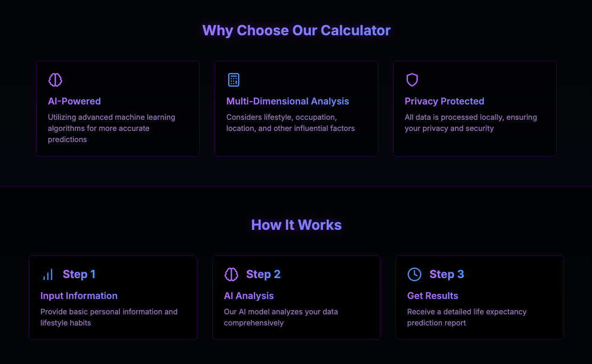Click the Get Results subtitle
The image size is (592, 364).
click(433, 296)
